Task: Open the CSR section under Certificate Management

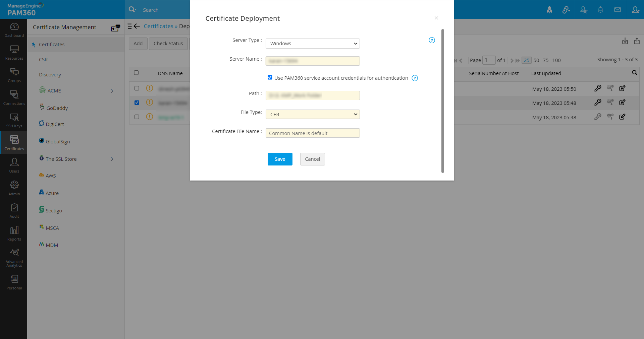Action: point(43,59)
